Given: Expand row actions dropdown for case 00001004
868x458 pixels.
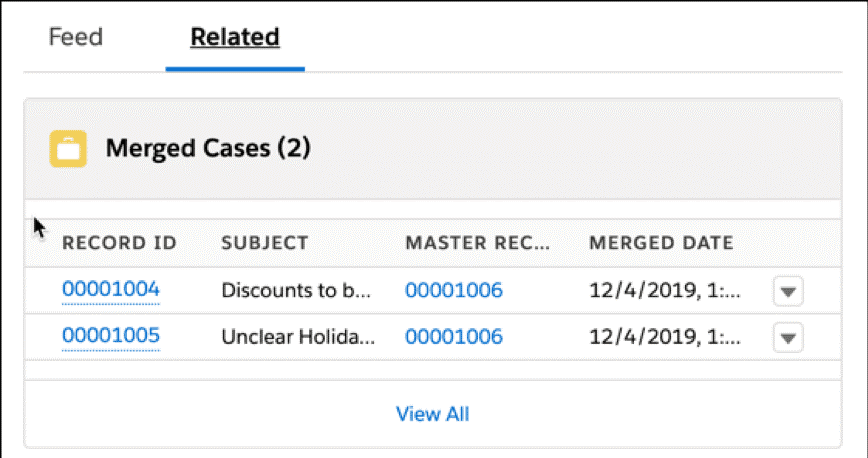Looking at the screenshot, I should click(788, 292).
